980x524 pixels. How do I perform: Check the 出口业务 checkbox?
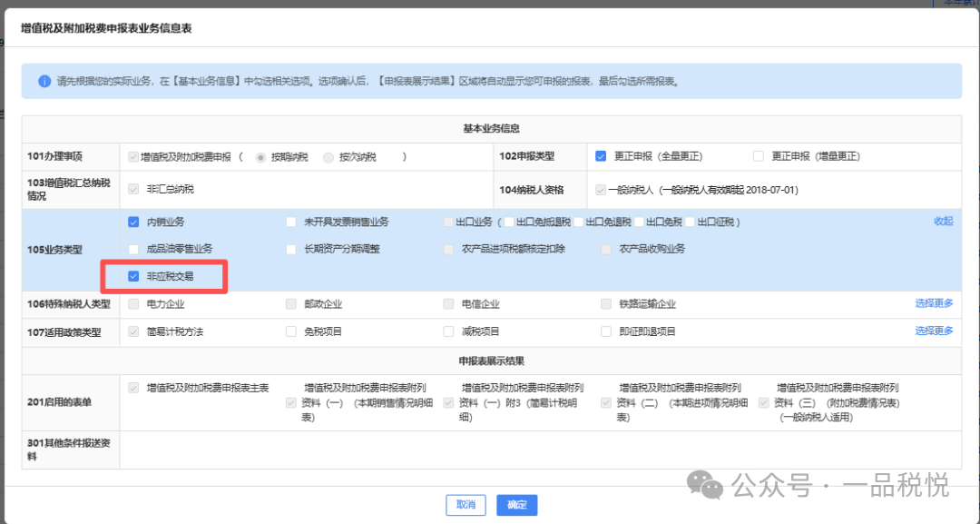[448, 222]
